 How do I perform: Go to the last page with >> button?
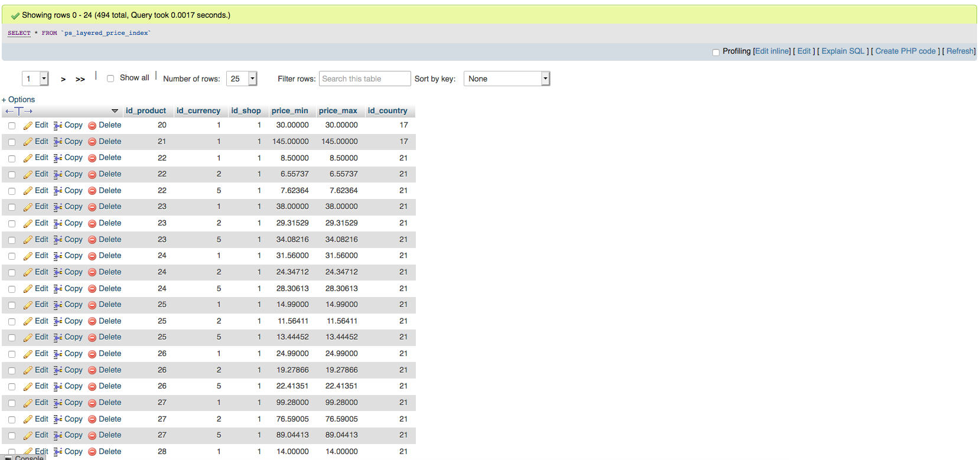[80, 79]
